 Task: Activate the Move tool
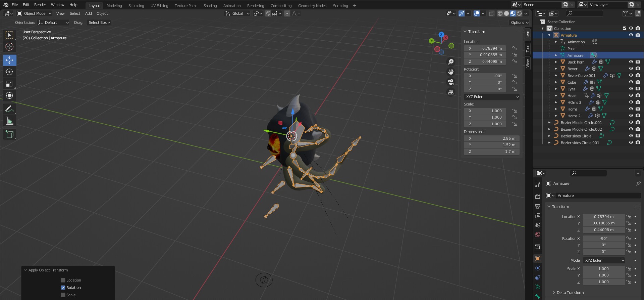coord(9,60)
